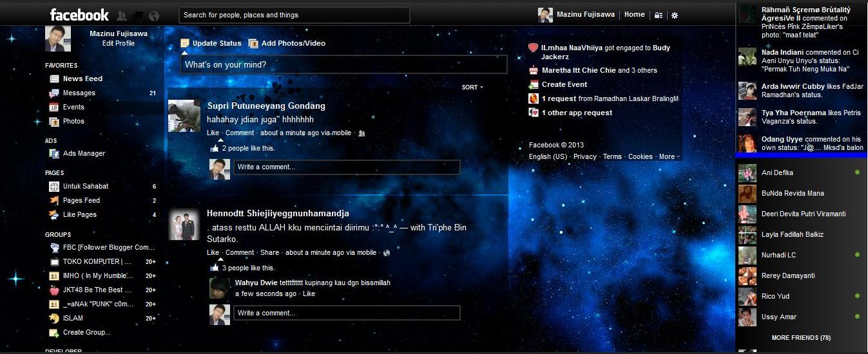Click 1 other app request
868x354 pixels.
[577, 113]
